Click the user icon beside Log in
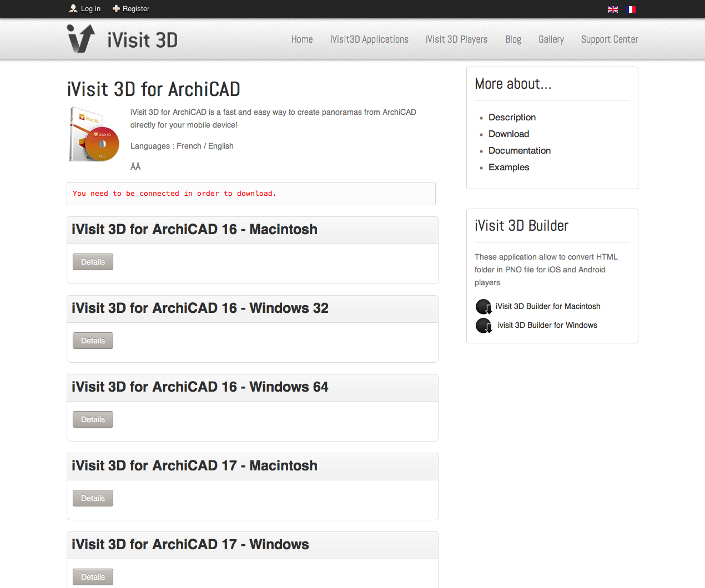 [73, 8]
